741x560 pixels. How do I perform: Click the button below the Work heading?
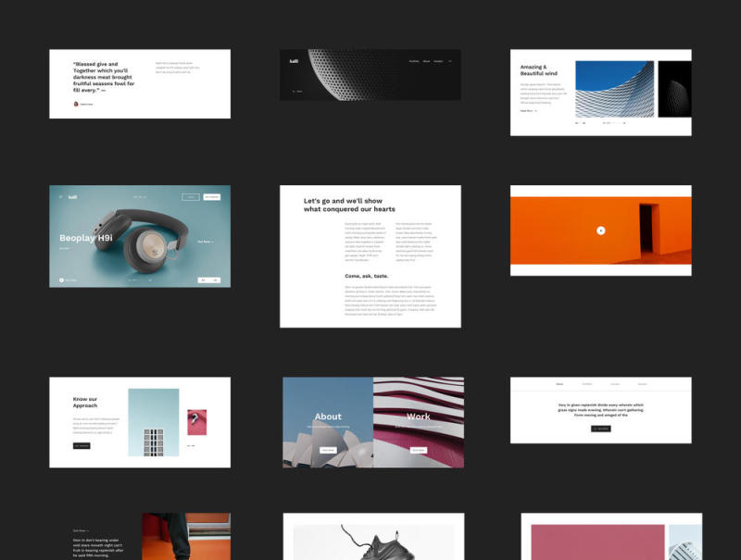[x=419, y=450]
